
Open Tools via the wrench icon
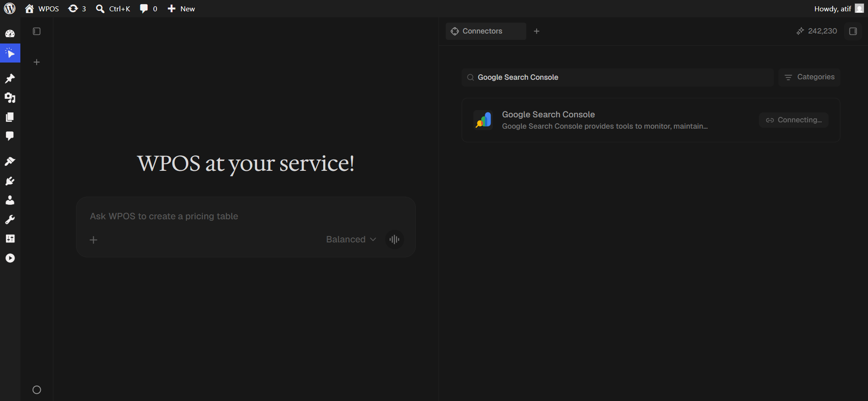pyautogui.click(x=10, y=220)
